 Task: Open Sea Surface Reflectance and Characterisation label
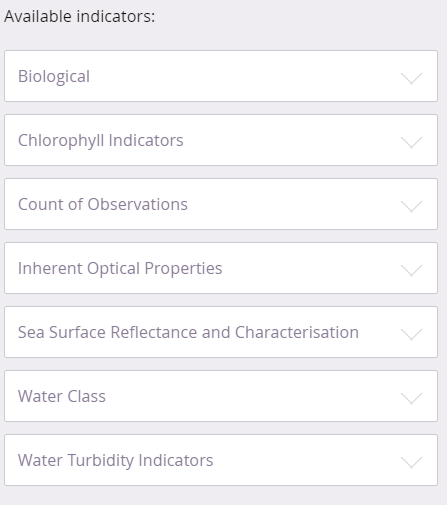[x=188, y=332]
